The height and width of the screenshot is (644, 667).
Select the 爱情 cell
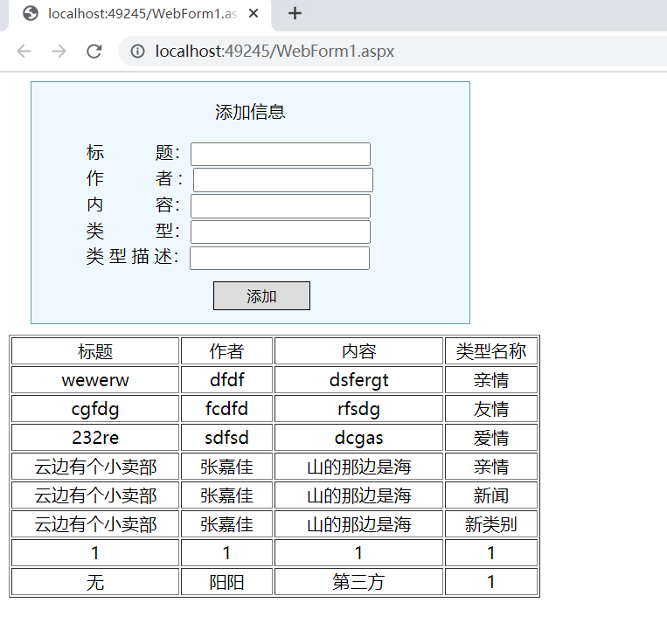click(491, 438)
